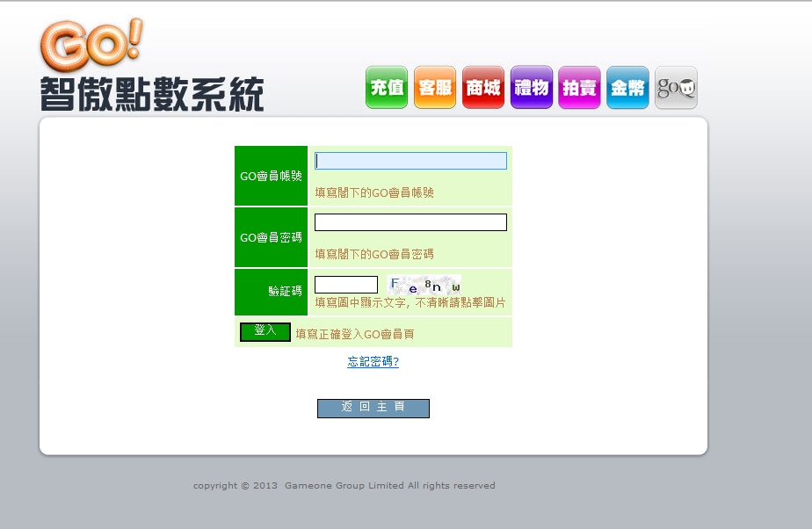The image size is (812, 529).
Task: Click the GO會員密碼 password input field
Action: tap(410, 222)
